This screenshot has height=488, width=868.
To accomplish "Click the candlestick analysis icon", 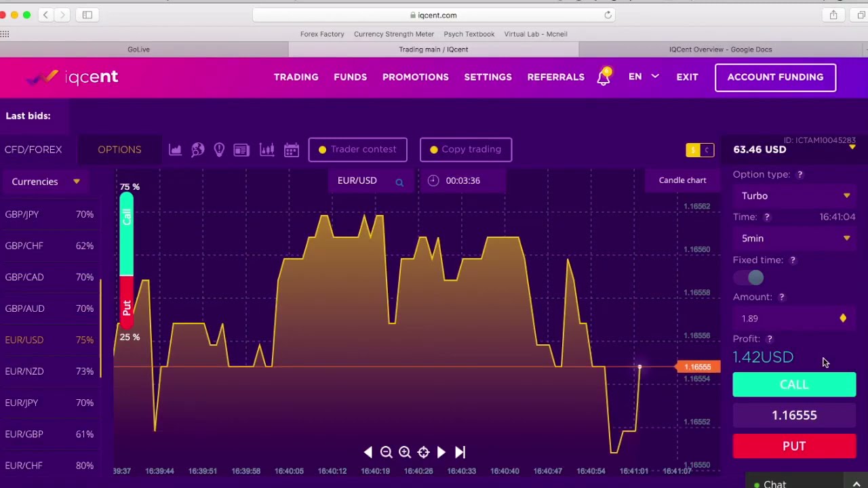I will coord(267,149).
